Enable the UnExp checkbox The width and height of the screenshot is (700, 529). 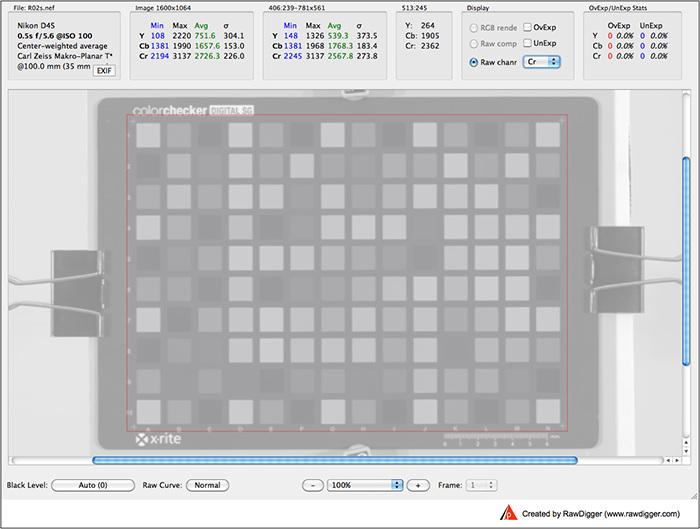(527, 43)
